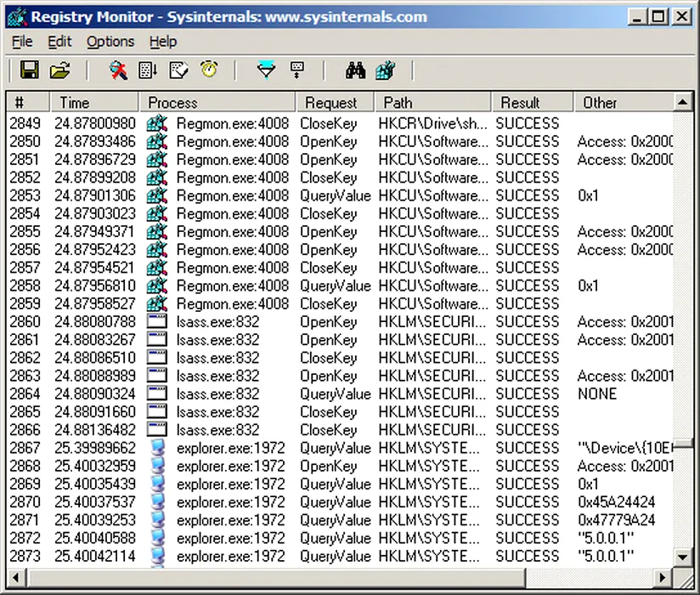Click the Save log toolbar icon
Image resolution: width=700 pixels, height=595 pixels.
click(x=30, y=71)
